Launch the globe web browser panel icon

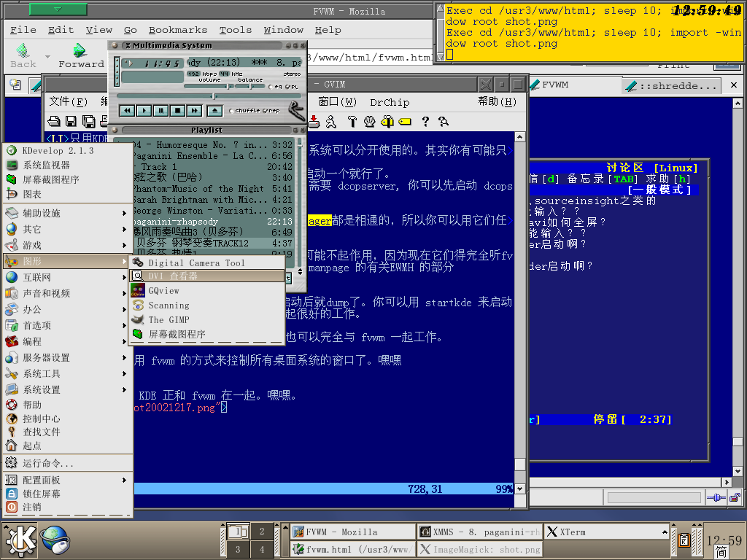(55, 540)
